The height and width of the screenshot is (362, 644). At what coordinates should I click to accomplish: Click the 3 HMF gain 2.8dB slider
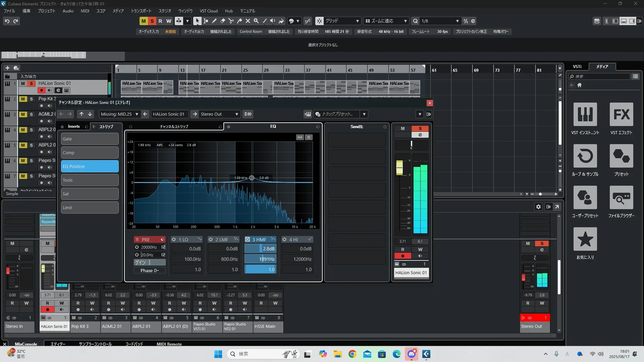(x=260, y=249)
